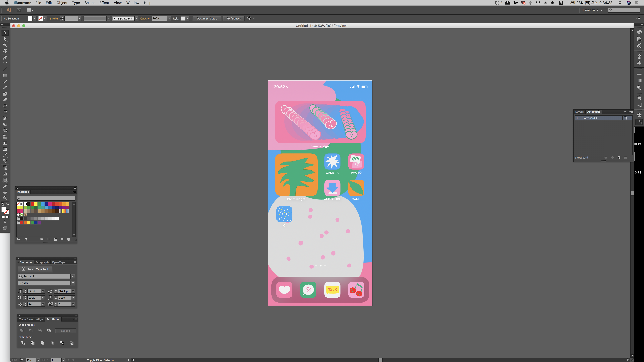Click the Unite shape mode icon
Image resolution: width=644 pixels, height=362 pixels.
pyautogui.click(x=22, y=331)
